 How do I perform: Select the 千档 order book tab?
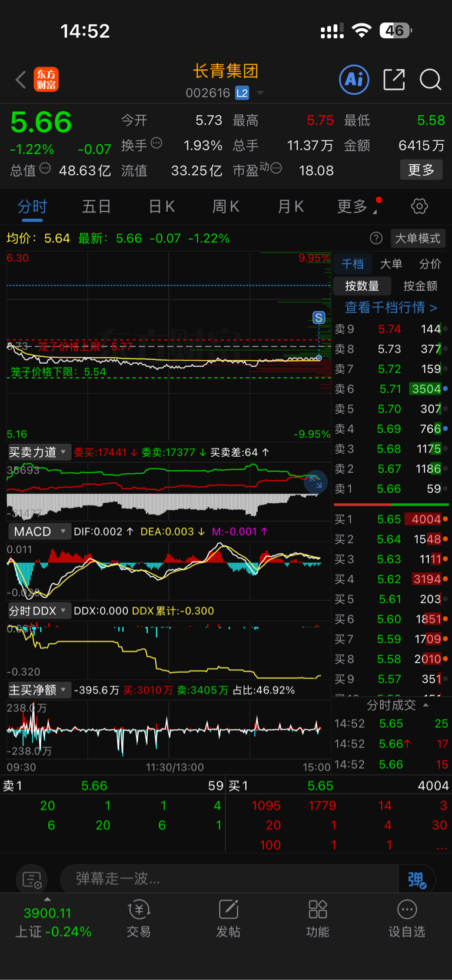pos(353,264)
